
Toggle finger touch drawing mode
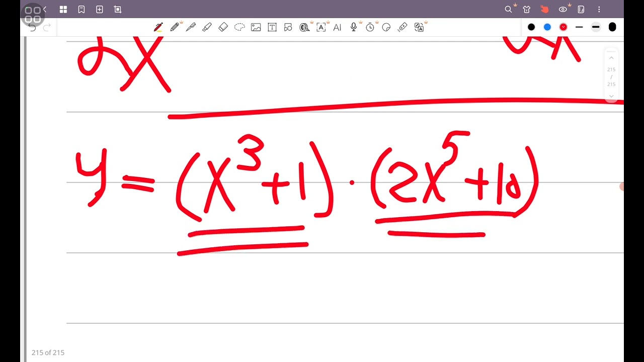(545, 9)
